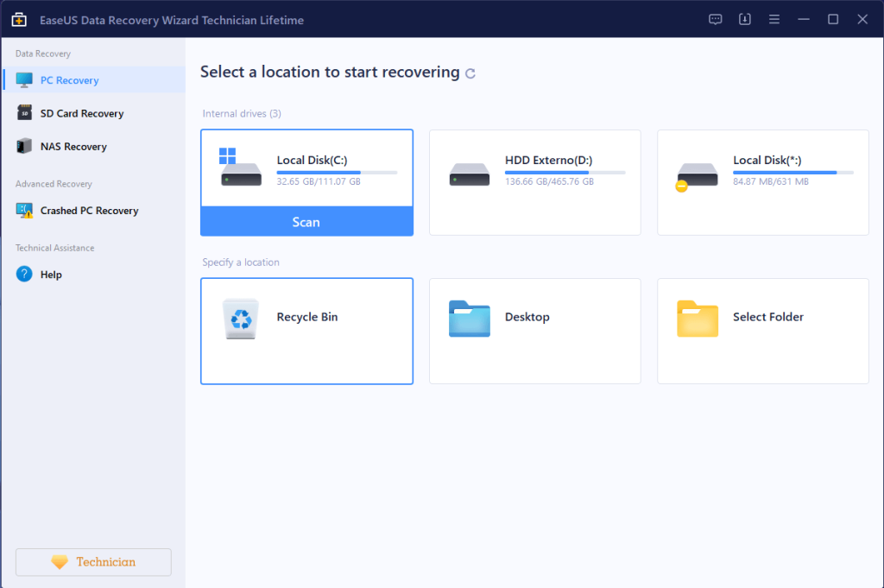
Task: Click the Technician license button
Action: tap(93, 562)
